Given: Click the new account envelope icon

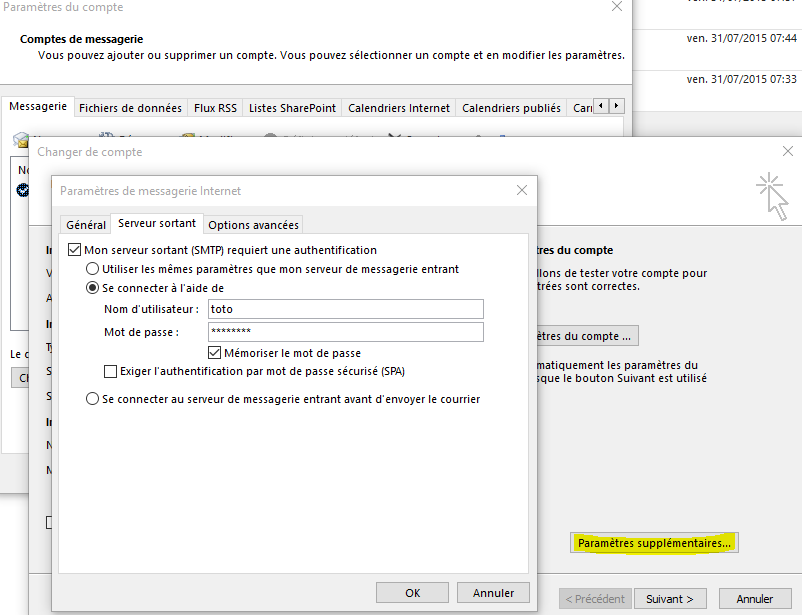Looking at the screenshot, I should (x=20, y=139).
